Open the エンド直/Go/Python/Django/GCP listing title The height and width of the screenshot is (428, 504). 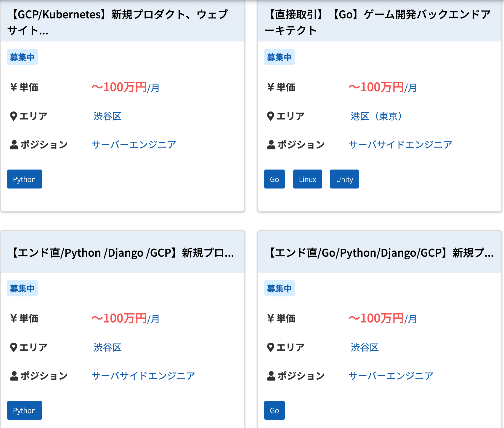pos(380,253)
